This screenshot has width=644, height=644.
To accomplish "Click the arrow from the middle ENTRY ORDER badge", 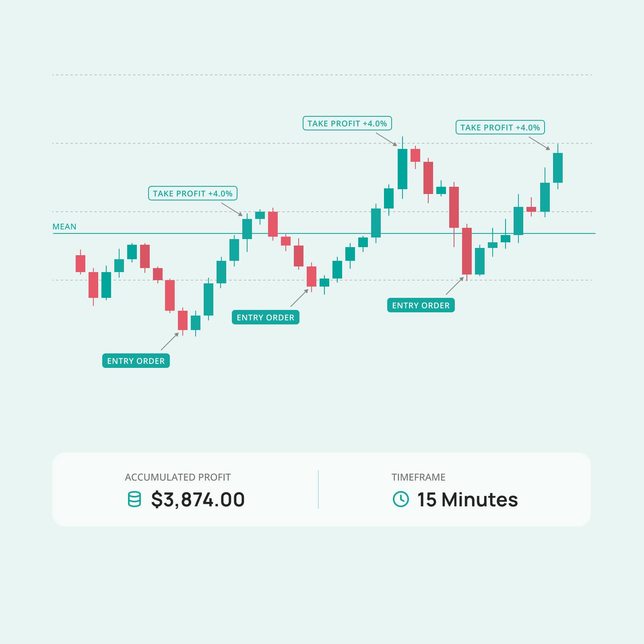I will tap(299, 298).
